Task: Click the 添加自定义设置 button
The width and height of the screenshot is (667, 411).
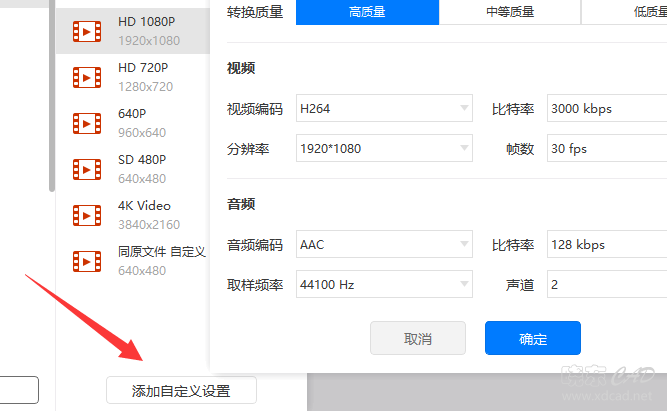Action: tap(181, 390)
